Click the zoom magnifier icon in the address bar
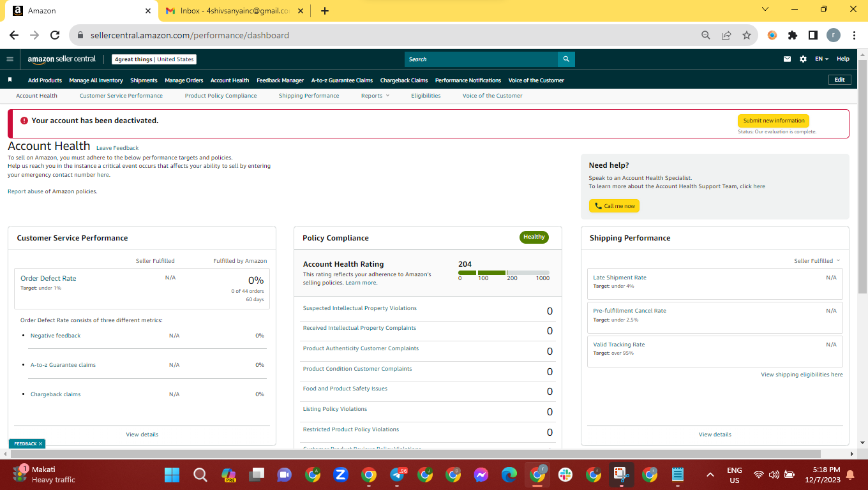This screenshot has width=868, height=490. 706,35
